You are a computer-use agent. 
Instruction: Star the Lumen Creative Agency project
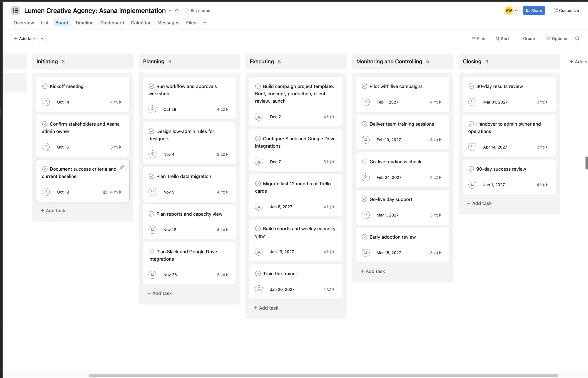(177, 11)
